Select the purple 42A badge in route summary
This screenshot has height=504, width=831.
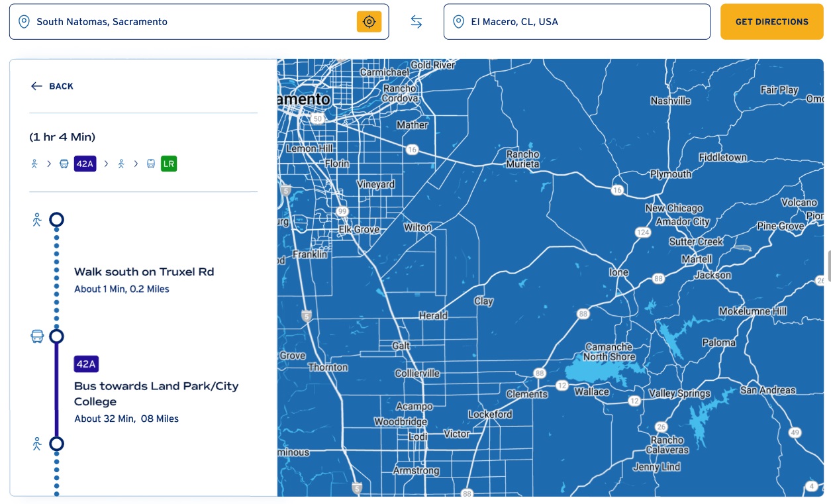coord(85,164)
